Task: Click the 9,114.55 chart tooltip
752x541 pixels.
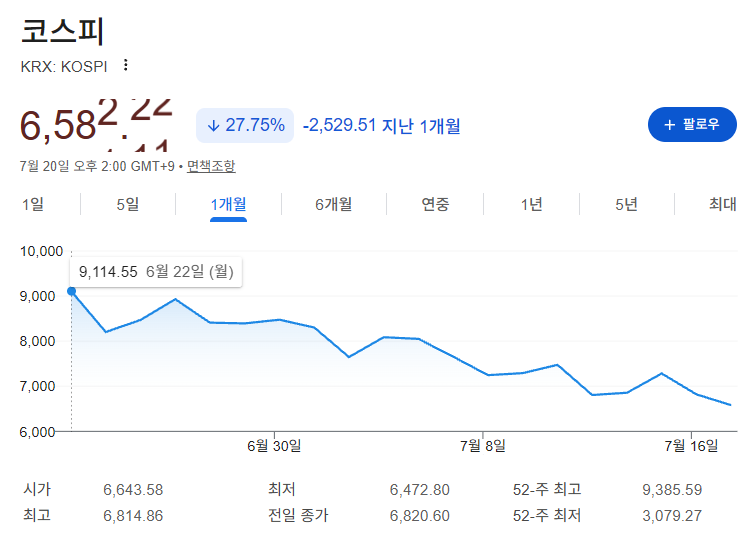Action: click(x=156, y=272)
